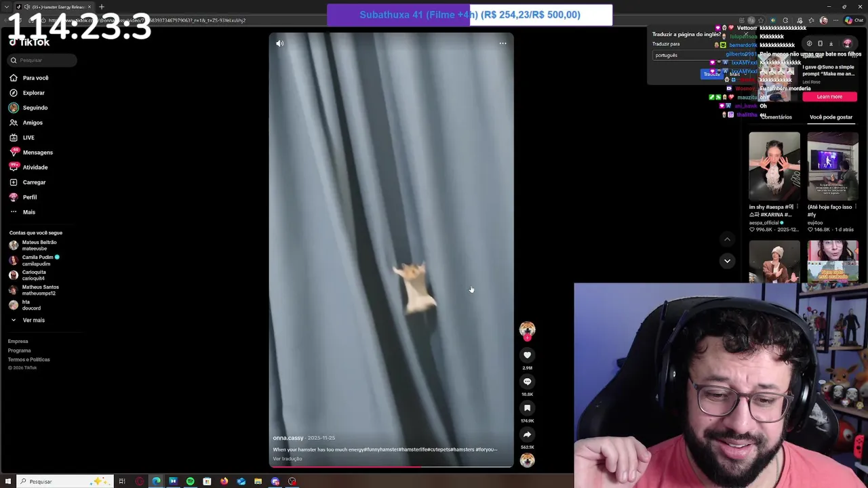Open the Mais dropdown in translate popup
The image size is (868, 488).
pos(737,74)
